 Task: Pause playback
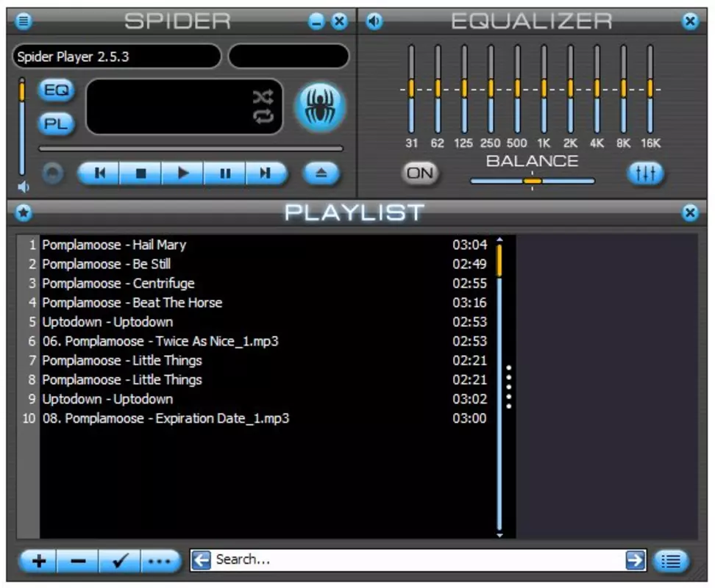pyautogui.click(x=225, y=173)
